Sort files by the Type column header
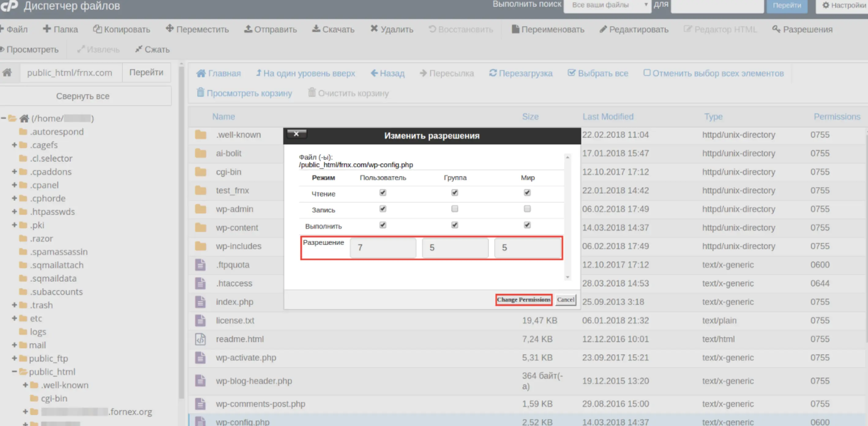 (713, 117)
